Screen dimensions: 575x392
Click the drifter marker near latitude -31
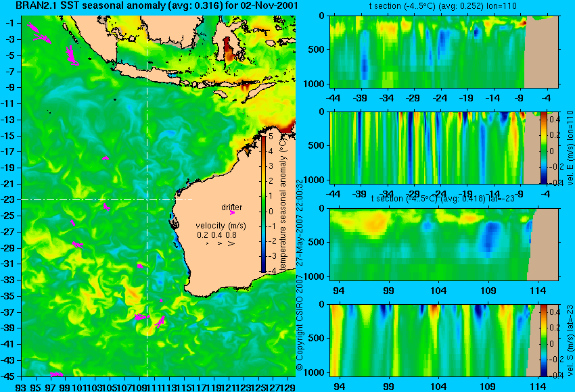pyautogui.click(x=140, y=266)
